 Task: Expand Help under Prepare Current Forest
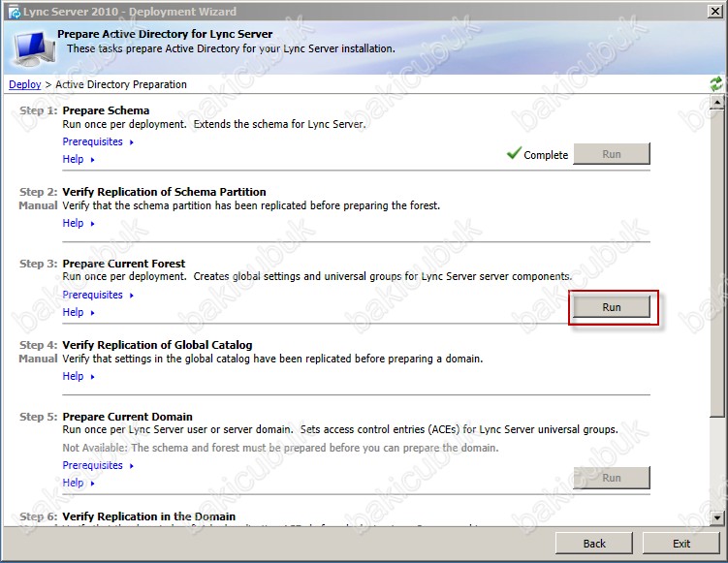[79, 312]
